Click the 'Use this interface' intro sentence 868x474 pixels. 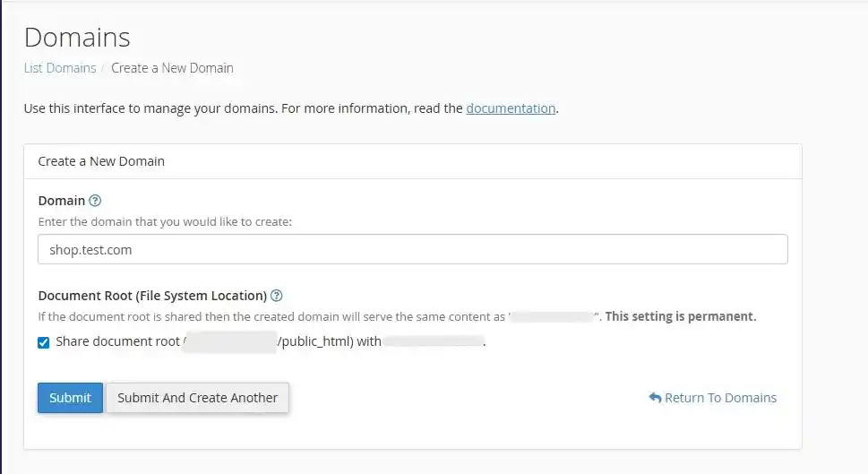242,108
